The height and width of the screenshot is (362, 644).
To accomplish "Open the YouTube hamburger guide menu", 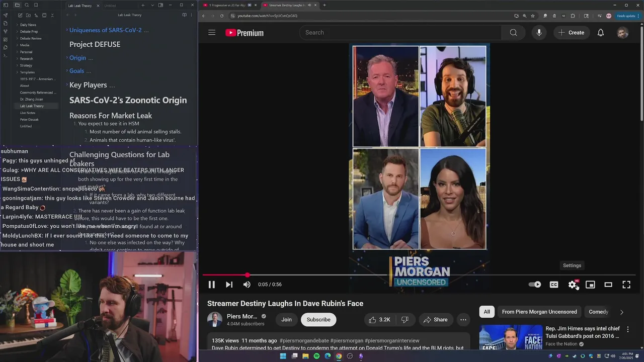I will click(212, 33).
